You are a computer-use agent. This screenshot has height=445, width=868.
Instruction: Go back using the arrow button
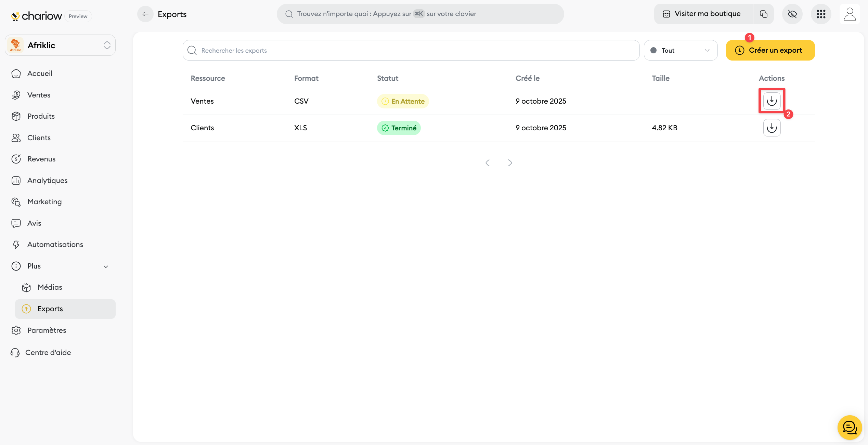point(145,14)
